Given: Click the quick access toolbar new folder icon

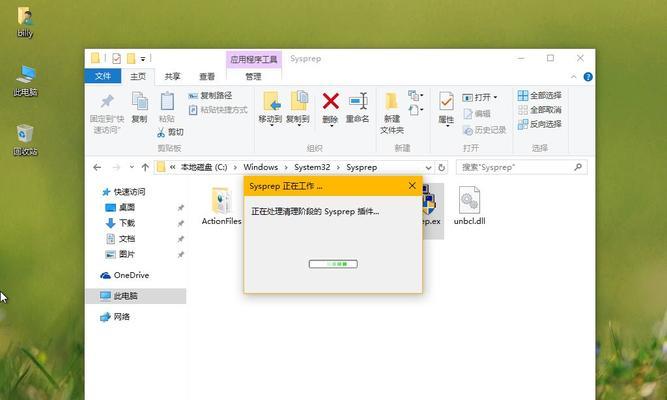Looking at the screenshot, I should click(x=131, y=58).
